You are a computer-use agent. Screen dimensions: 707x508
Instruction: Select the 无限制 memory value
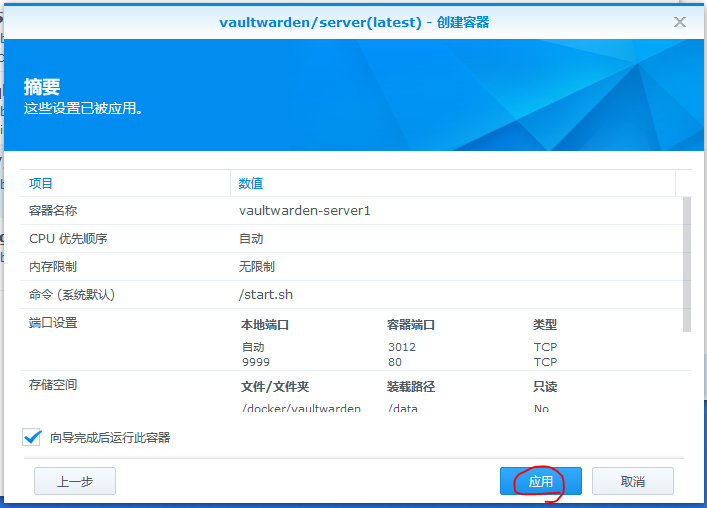tap(257, 266)
